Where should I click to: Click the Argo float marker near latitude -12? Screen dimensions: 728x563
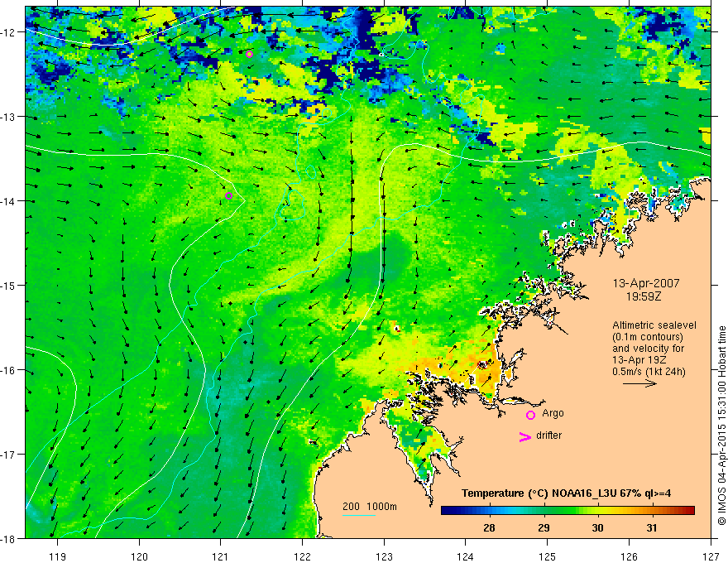tap(249, 55)
